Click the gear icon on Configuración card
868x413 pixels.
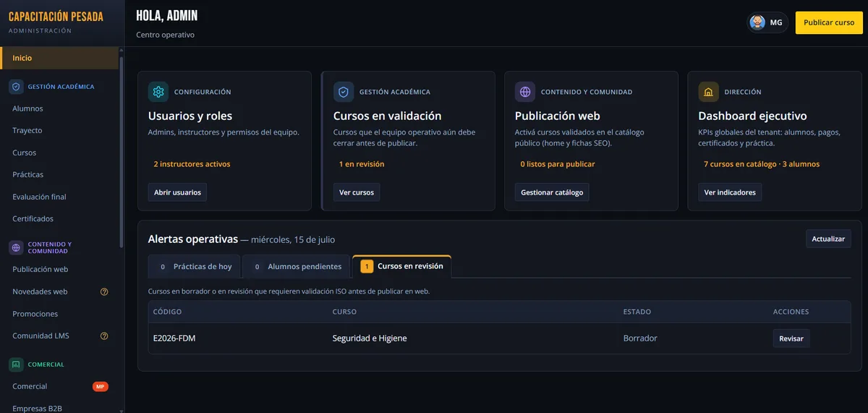point(158,92)
